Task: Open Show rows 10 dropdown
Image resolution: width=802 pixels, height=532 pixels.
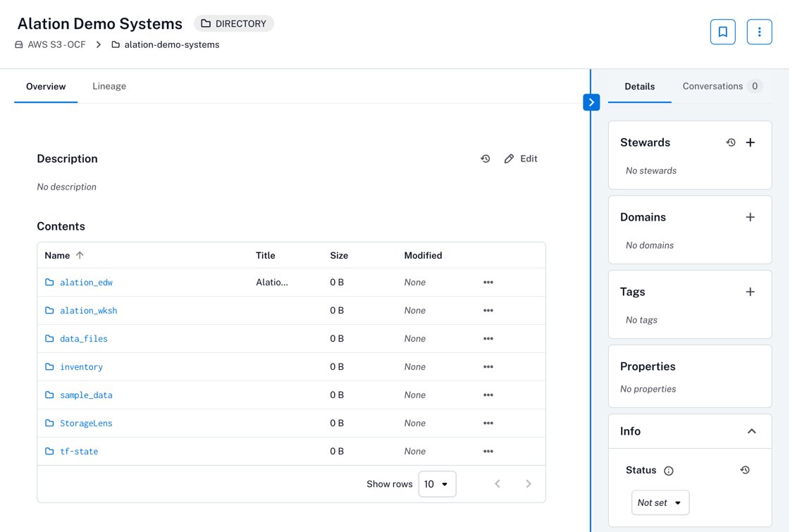Action: point(437,484)
